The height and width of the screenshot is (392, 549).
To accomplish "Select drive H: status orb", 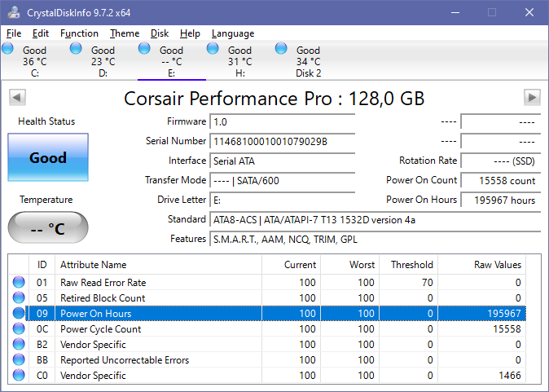I will point(213,50).
